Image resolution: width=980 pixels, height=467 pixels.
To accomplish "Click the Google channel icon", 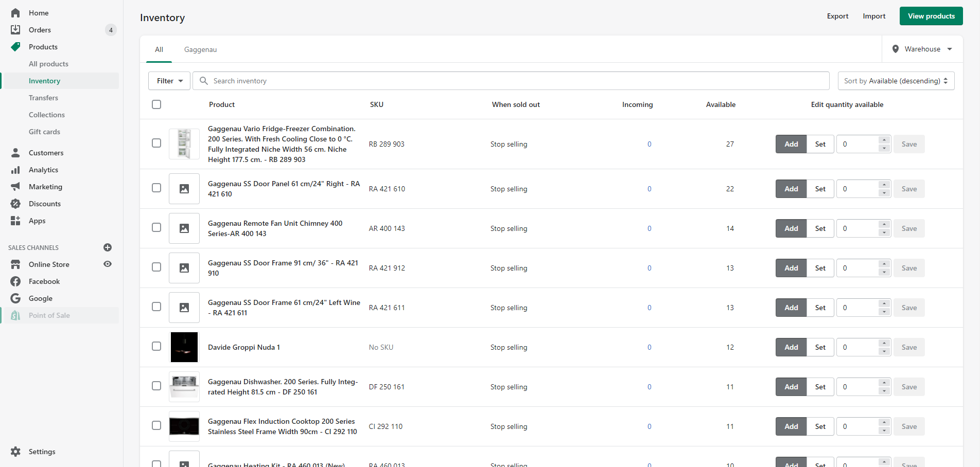I will (15, 298).
